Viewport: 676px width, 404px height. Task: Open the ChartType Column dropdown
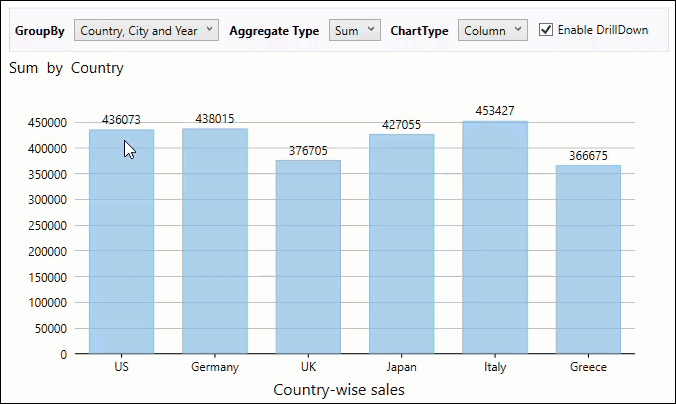[492, 30]
